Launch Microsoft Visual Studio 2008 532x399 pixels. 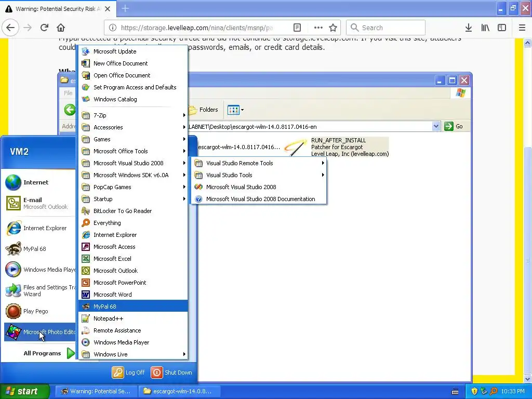point(259,187)
